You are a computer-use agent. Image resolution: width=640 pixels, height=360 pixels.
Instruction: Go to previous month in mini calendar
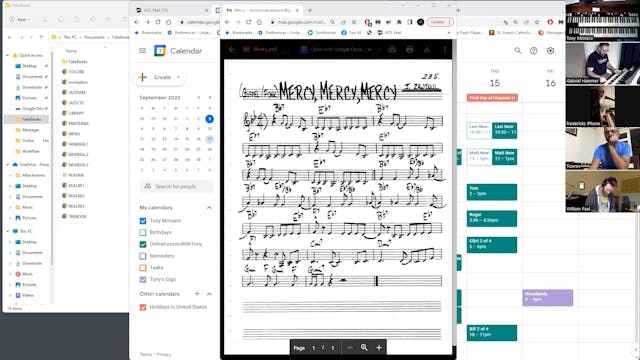(199, 98)
